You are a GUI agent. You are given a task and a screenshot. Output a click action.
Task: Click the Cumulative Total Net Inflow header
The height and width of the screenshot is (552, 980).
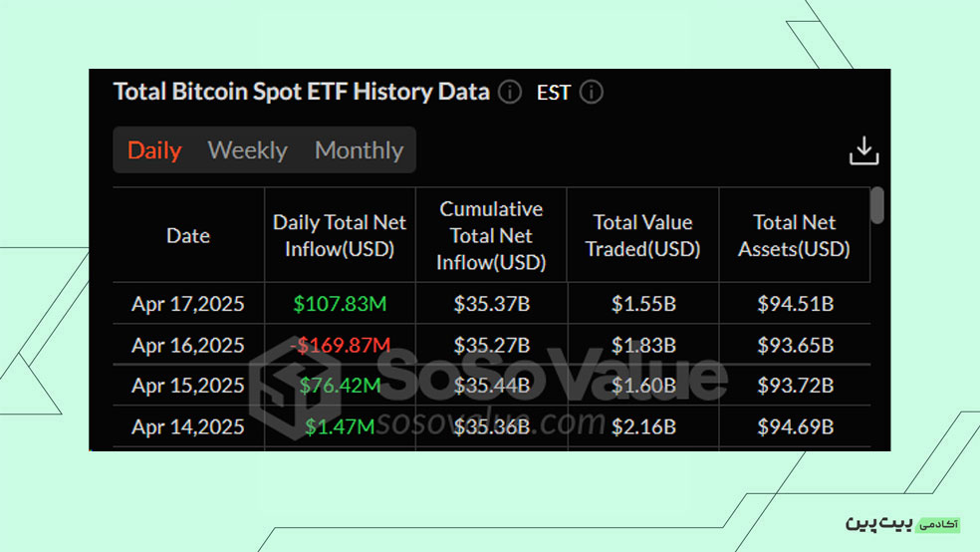click(491, 236)
